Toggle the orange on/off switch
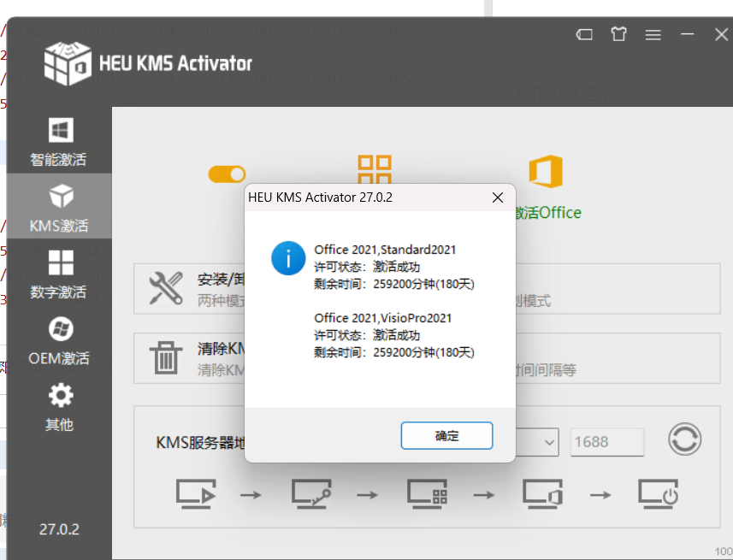Screen dimensions: 733x560 point(227,174)
